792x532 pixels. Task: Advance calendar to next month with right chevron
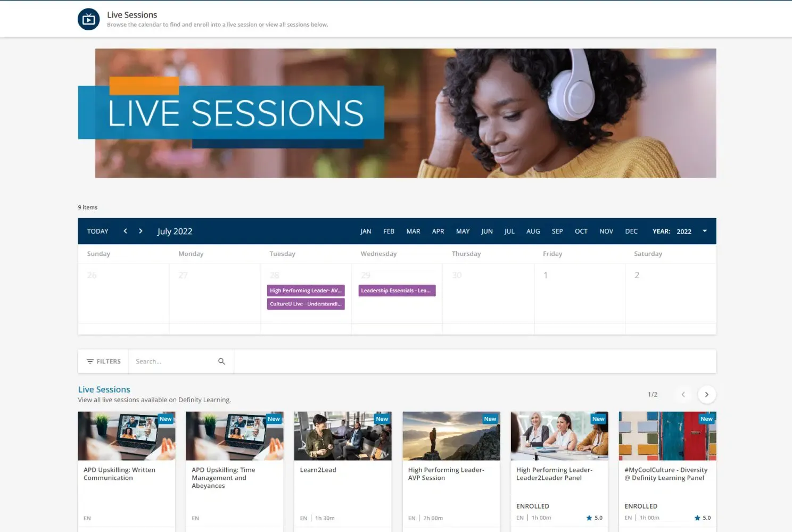pos(141,231)
